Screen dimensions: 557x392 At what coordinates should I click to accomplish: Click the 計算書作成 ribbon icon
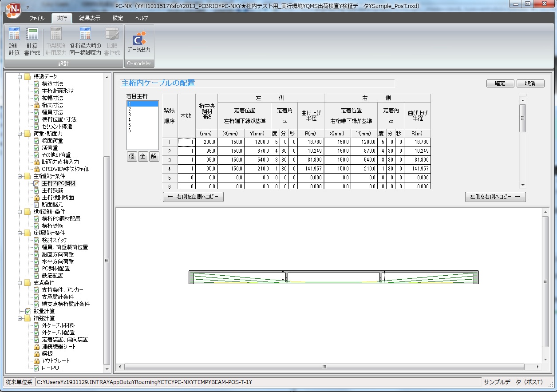[x=32, y=42]
